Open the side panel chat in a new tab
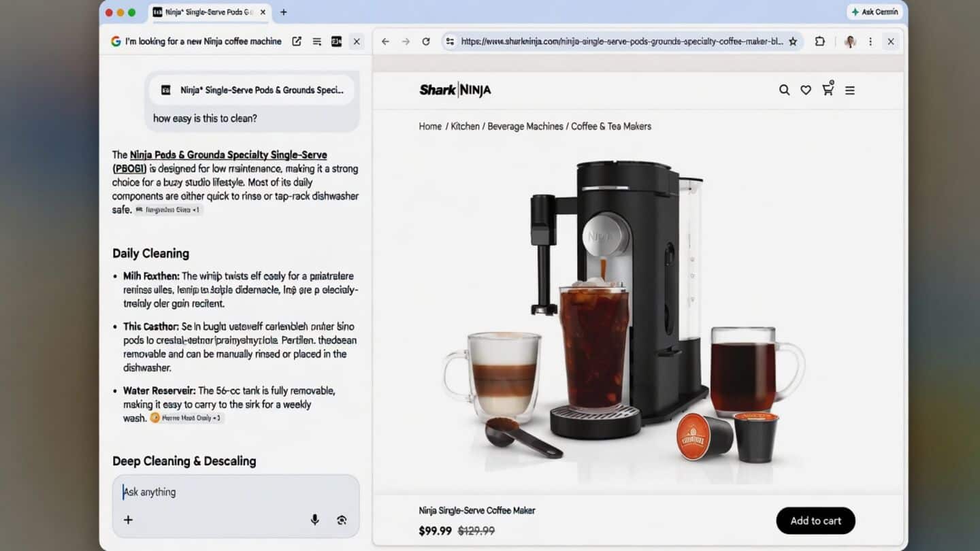This screenshot has width=980, height=551. tap(297, 41)
